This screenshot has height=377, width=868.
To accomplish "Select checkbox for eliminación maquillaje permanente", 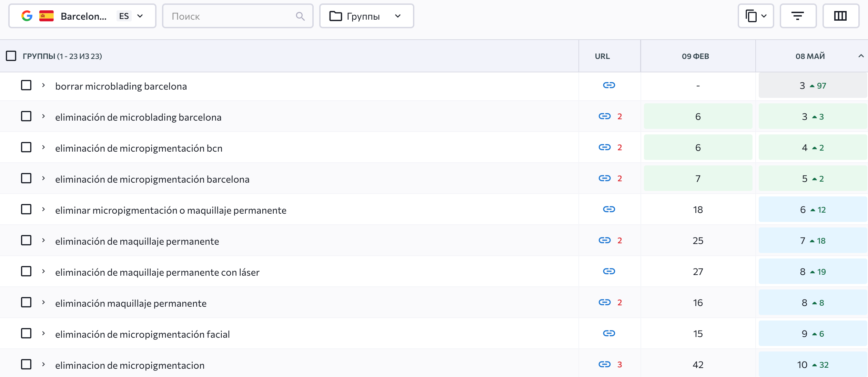I will (26, 302).
